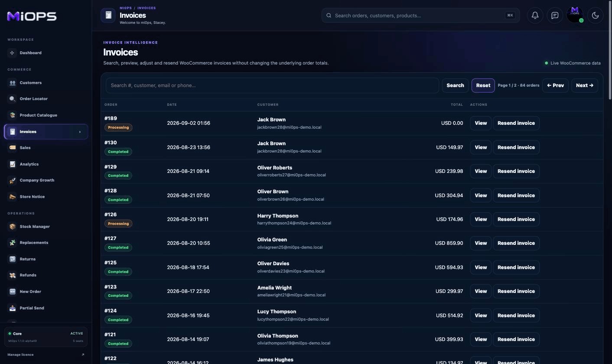Open the chat messages icon
The height and width of the screenshot is (364, 612).
point(555,16)
